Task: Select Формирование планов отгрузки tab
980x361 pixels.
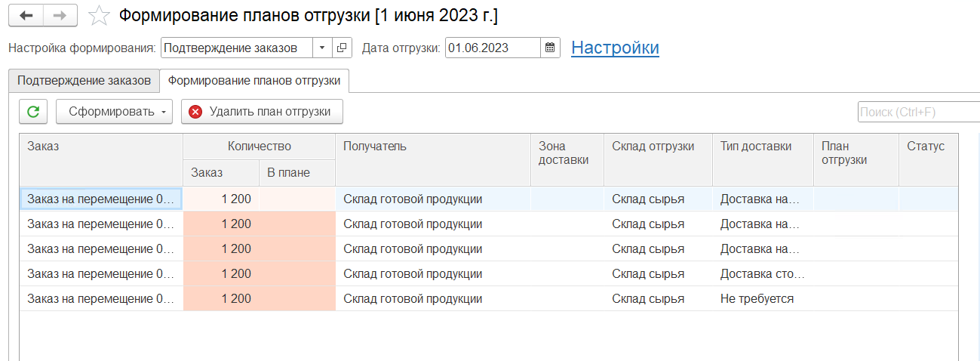Action: (x=253, y=80)
